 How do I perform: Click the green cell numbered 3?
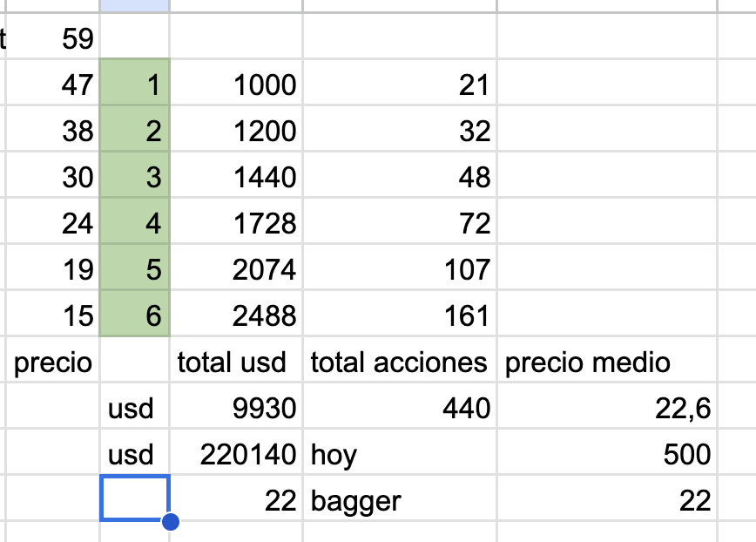(x=135, y=178)
